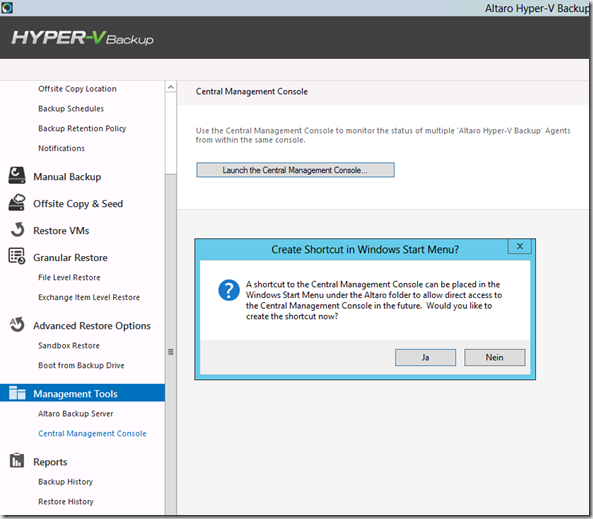Open Offsite Copy Location settings

coord(77,89)
